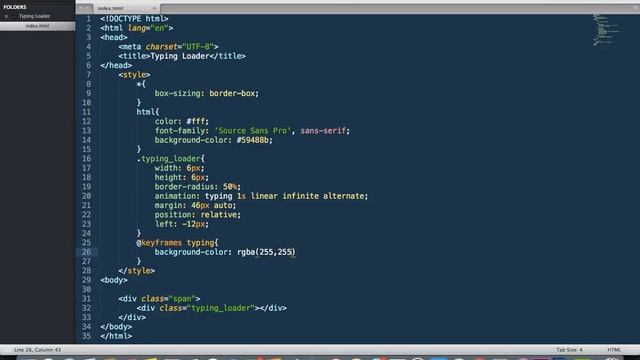The image size is (640, 360).
Task: Click the minimap code preview
Action: [x=606, y=29]
